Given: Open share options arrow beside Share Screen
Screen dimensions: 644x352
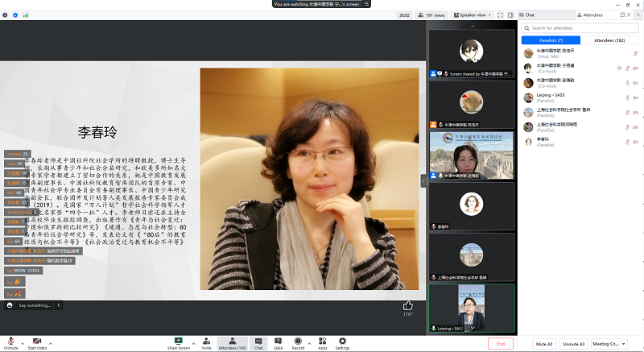Looking at the screenshot, I should tap(193, 343).
